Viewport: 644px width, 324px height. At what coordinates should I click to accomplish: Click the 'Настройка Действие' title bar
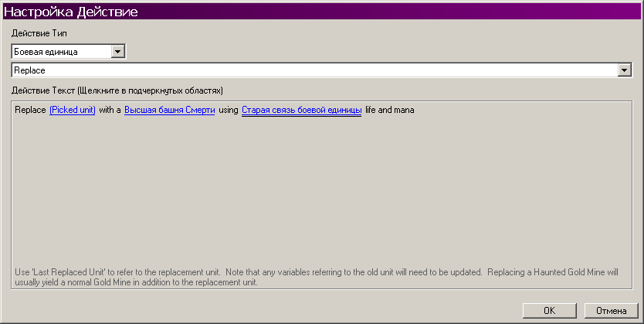(x=322, y=12)
